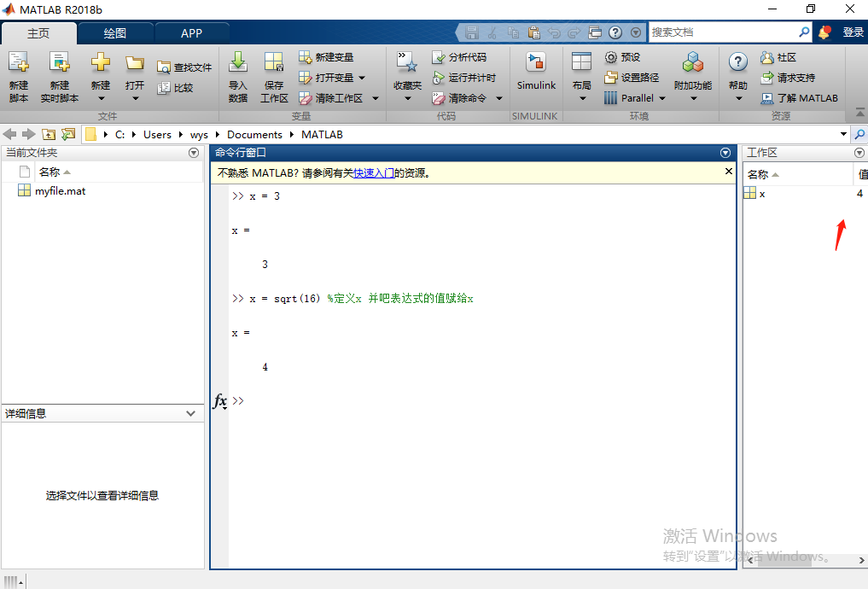Click the fx function browser icon

219,400
